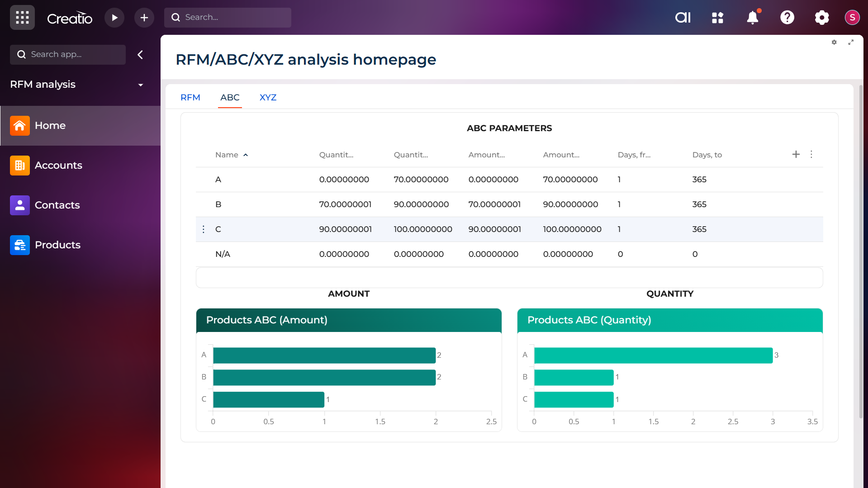Open the user profile avatar
Image resolution: width=868 pixels, height=488 pixels.
coord(852,18)
